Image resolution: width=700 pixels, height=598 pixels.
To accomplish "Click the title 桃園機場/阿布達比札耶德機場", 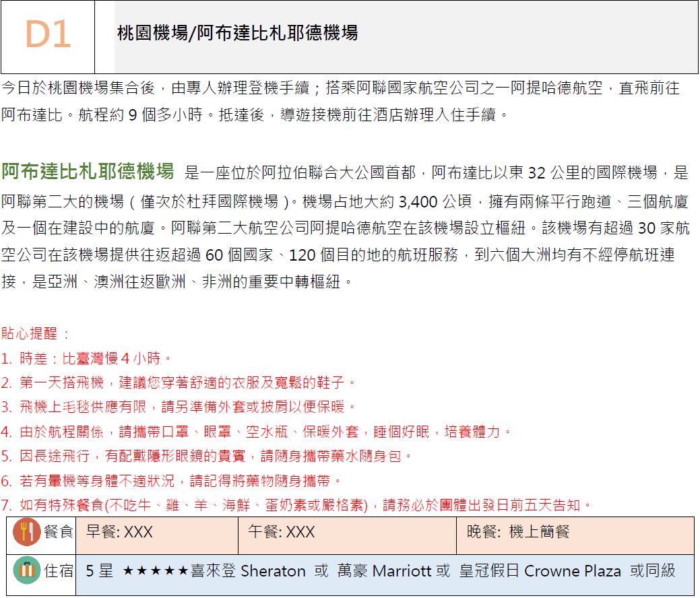I will [237, 32].
